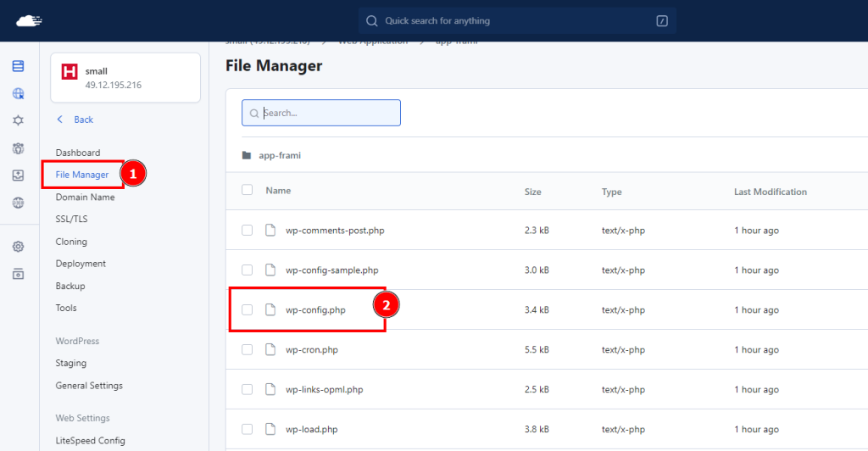Click the app-frami folder icon
Image resolution: width=868 pixels, height=451 pixels.
point(247,155)
